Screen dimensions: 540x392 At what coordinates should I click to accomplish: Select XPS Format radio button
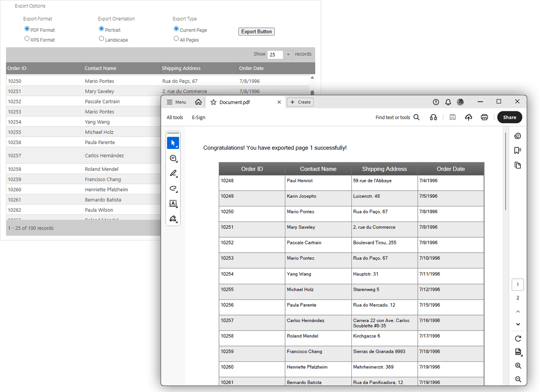point(27,38)
